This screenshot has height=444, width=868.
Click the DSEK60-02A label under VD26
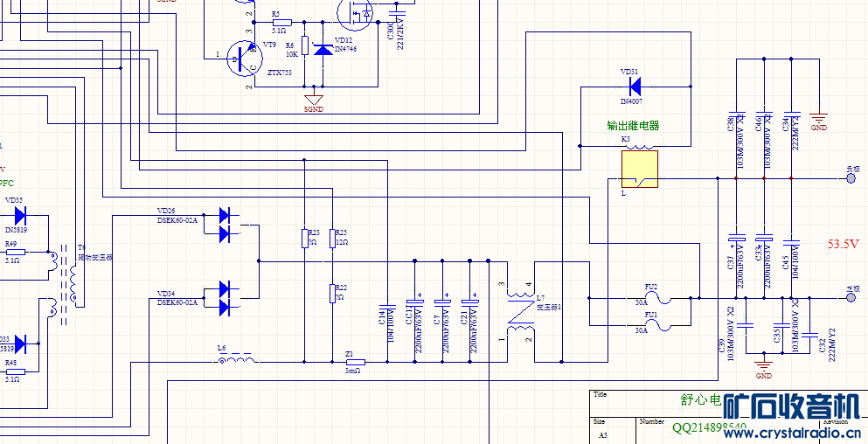click(x=177, y=219)
